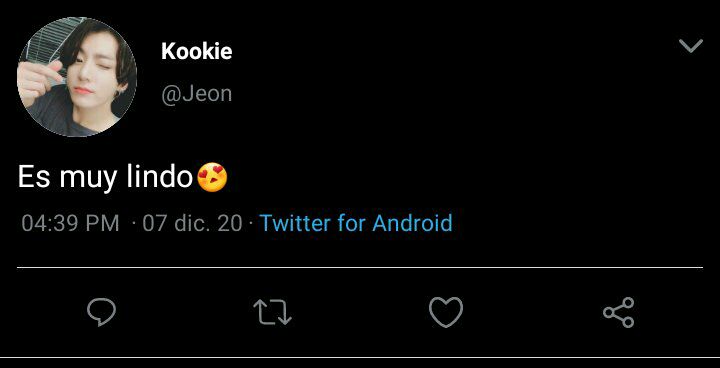Click the tweet text "Es muy lindo"
720x368 pixels.
point(105,177)
